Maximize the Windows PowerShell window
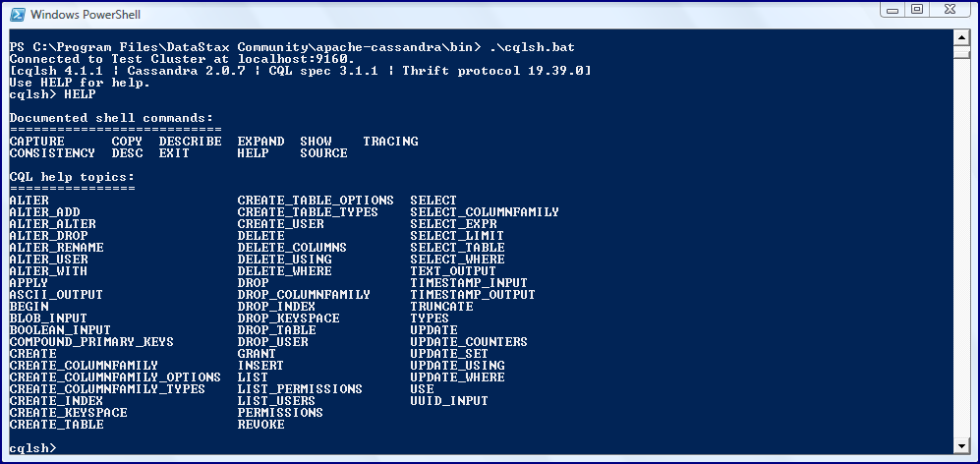Image resolution: width=980 pixels, height=464 pixels. point(917,10)
